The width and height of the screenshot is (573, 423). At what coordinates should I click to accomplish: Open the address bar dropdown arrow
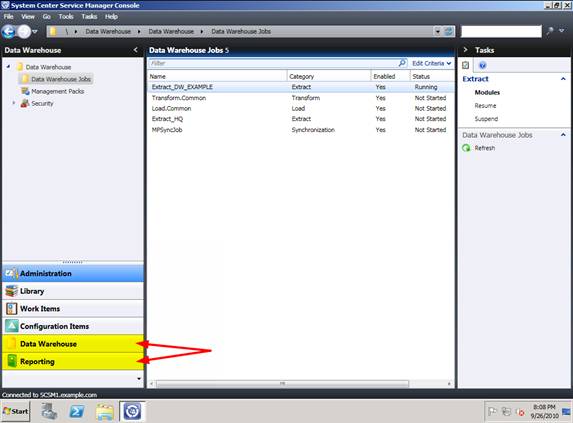pos(437,31)
